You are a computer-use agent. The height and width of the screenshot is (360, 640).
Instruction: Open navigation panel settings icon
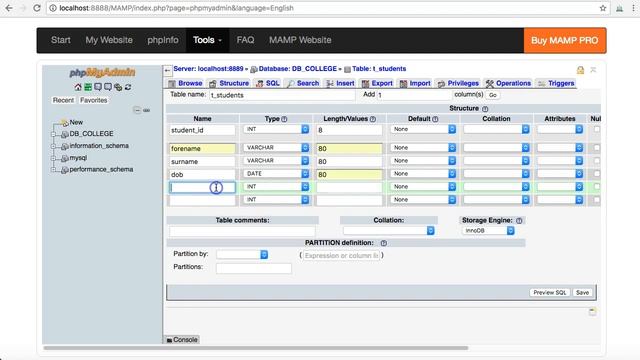118,87
